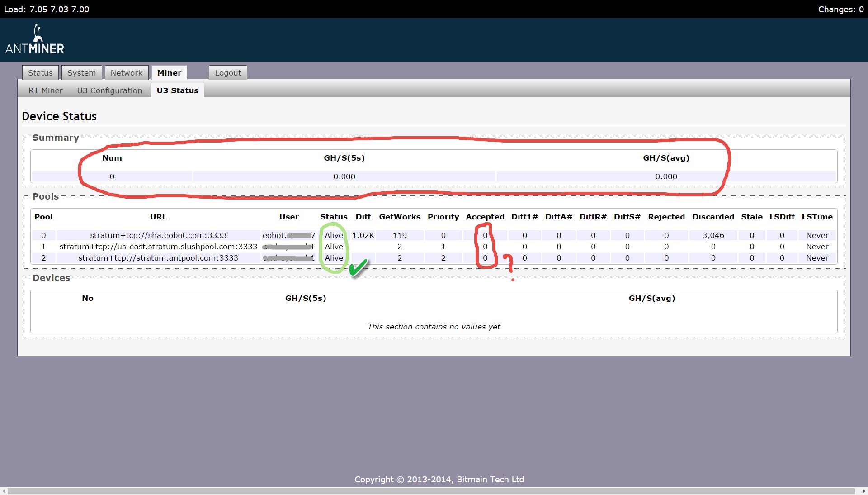Image resolution: width=868 pixels, height=495 pixels.
Task: Click the Antminer logo
Action: point(35,40)
